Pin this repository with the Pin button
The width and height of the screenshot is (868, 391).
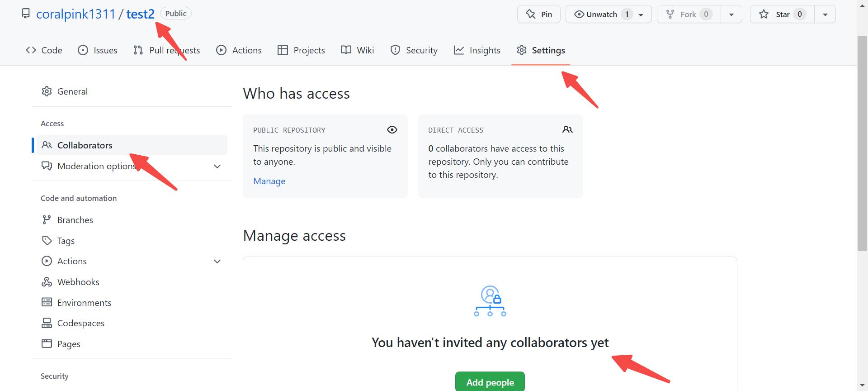pyautogui.click(x=539, y=14)
